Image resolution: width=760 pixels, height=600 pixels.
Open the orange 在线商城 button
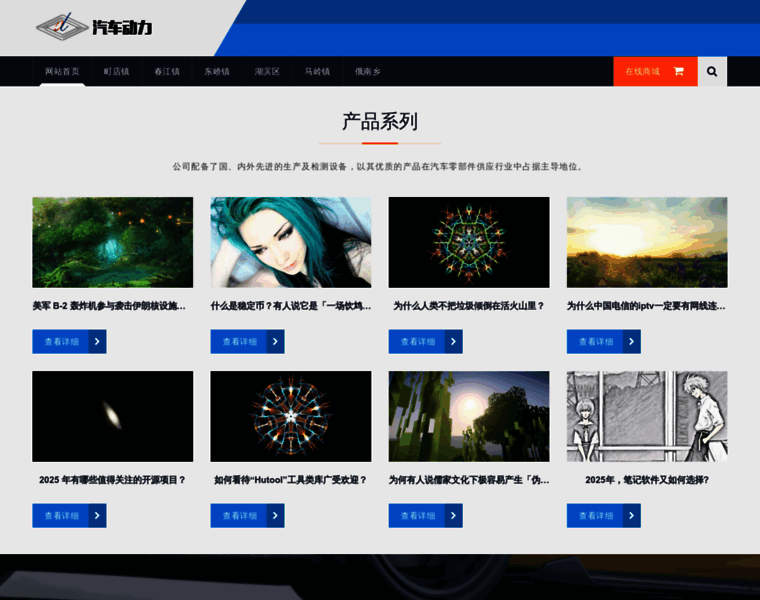(x=643, y=72)
